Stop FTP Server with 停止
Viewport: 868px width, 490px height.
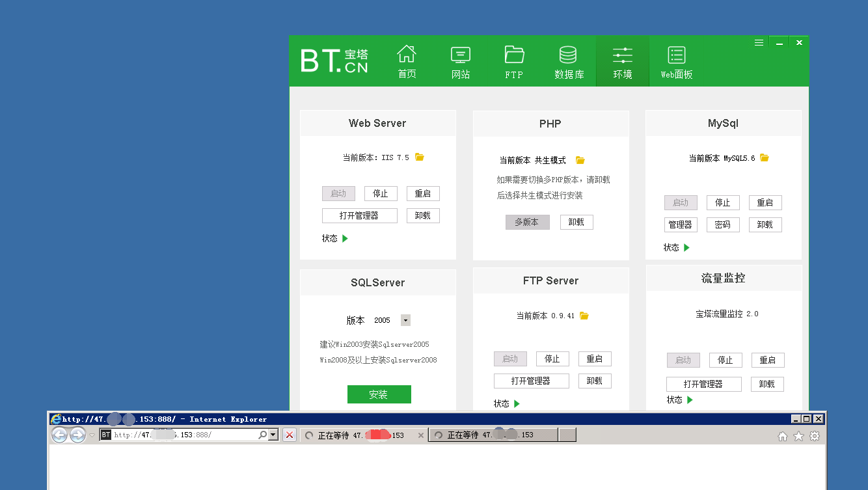(x=552, y=359)
